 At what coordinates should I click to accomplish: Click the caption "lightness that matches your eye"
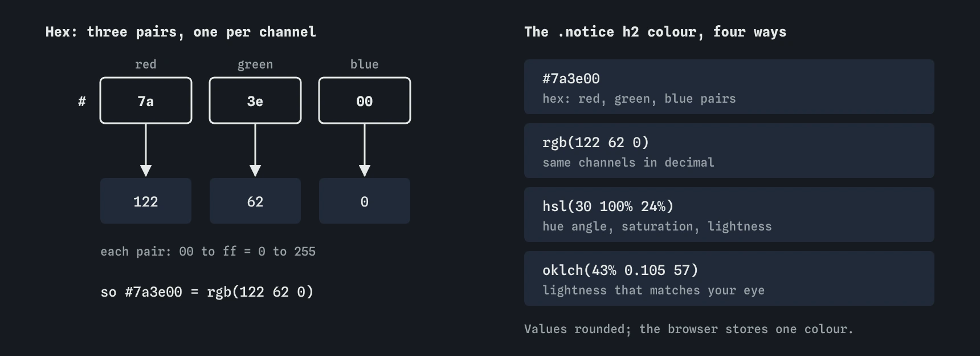(x=654, y=290)
